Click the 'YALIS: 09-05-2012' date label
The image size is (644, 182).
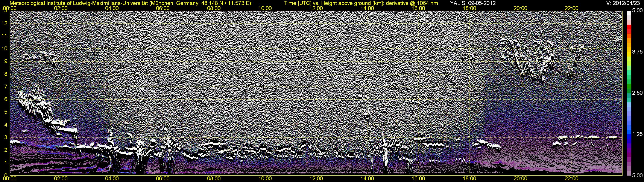pos(473,3)
